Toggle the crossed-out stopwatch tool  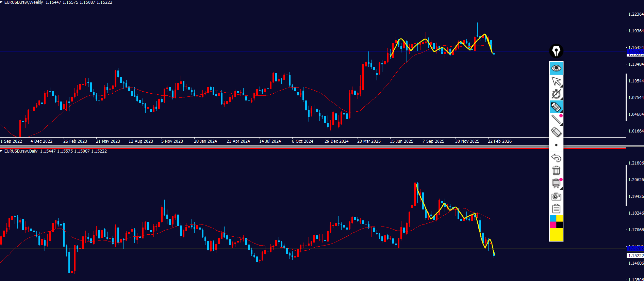coord(556,94)
